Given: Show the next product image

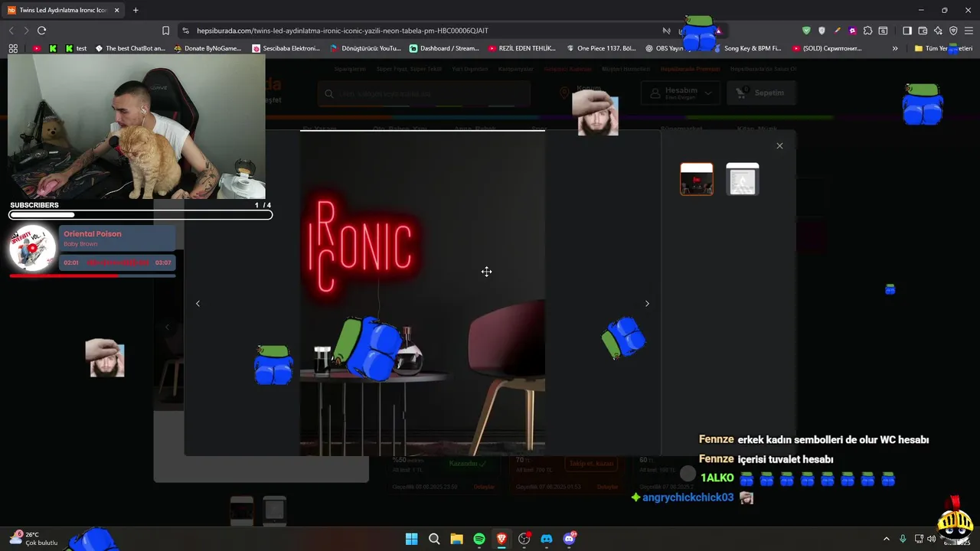Looking at the screenshot, I should [x=647, y=304].
